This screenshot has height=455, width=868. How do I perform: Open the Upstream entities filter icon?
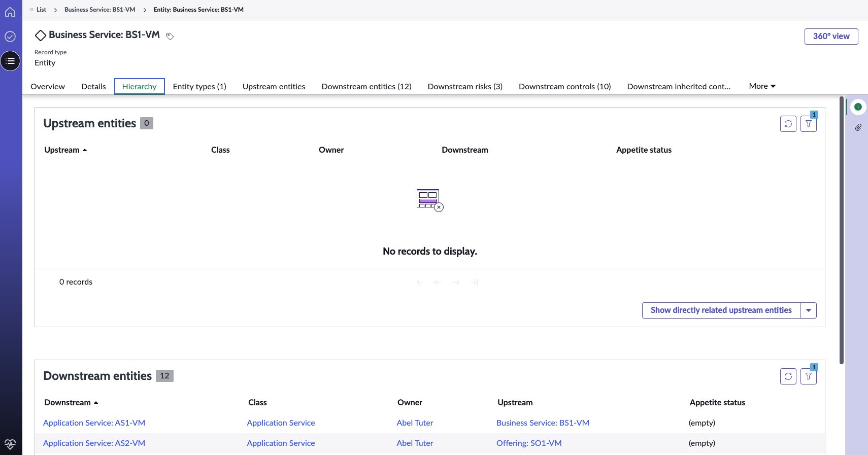pos(809,124)
